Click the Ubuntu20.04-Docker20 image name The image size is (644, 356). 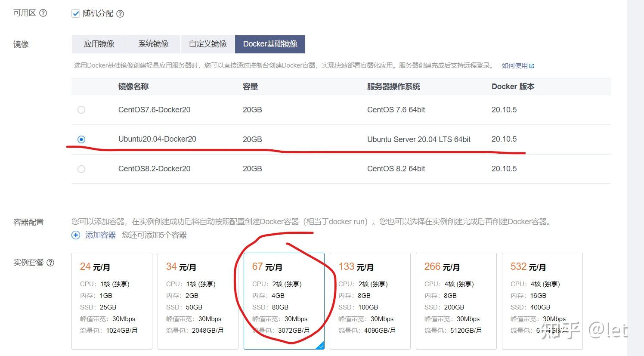pyautogui.click(x=157, y=139)
